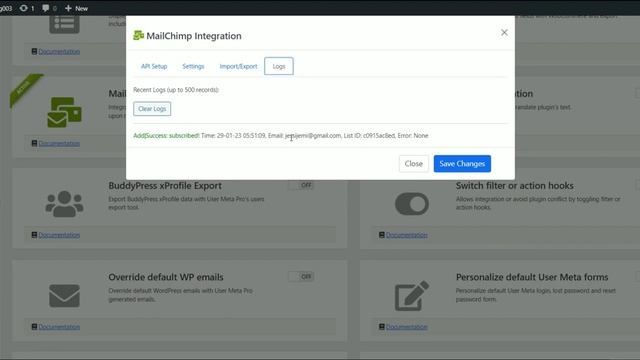Switch to the API Setup tab

pyautogui.click(x=154, y=66)
